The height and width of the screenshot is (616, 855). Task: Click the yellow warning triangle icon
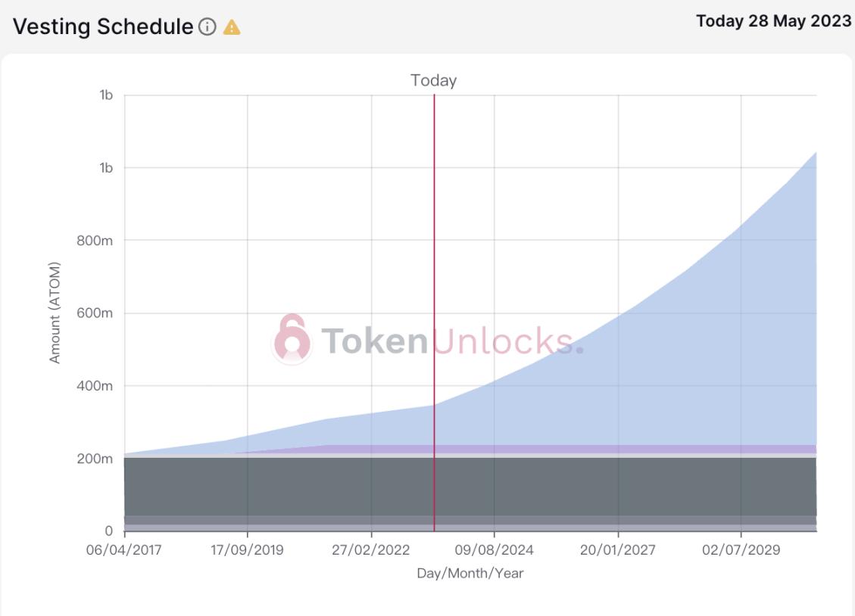(232, 27)
